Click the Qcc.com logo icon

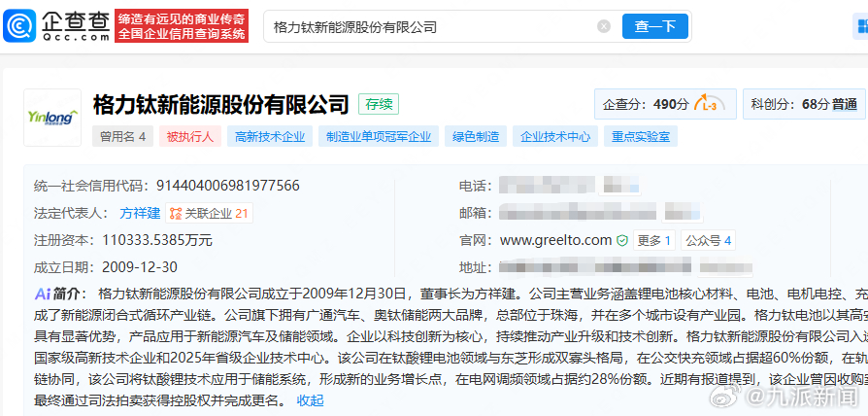pos(20,25)
